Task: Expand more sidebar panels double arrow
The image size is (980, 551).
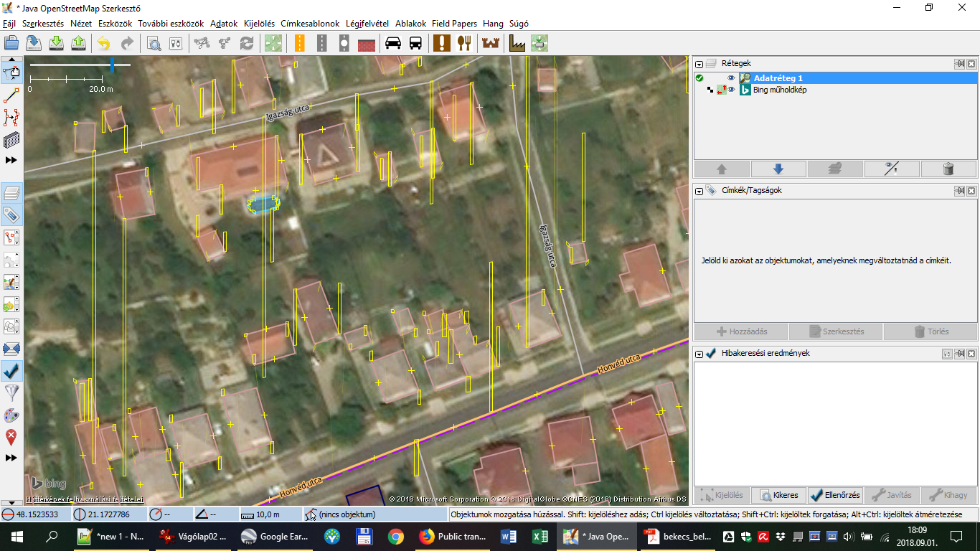Action: pyautogui.click(x=11, y=457)
